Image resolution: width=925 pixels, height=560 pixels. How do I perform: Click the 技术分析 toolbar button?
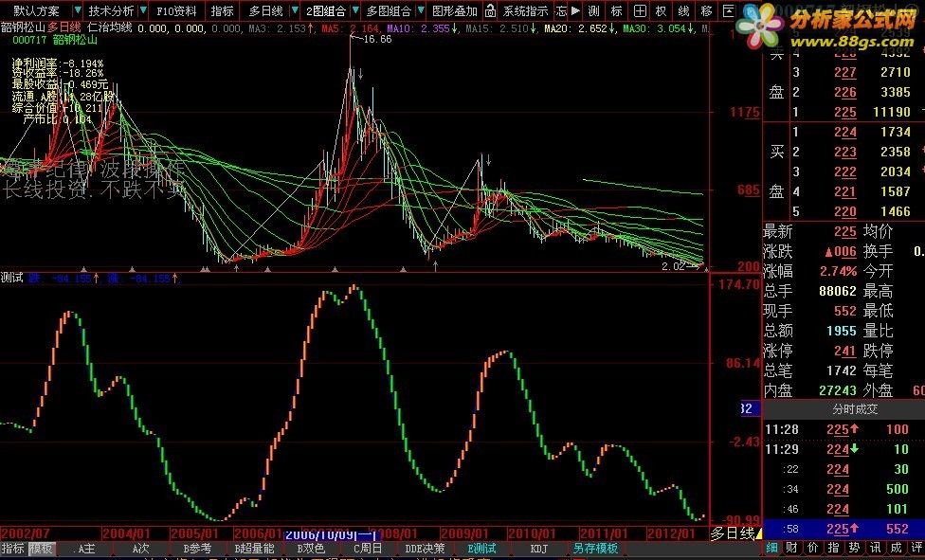110,10
